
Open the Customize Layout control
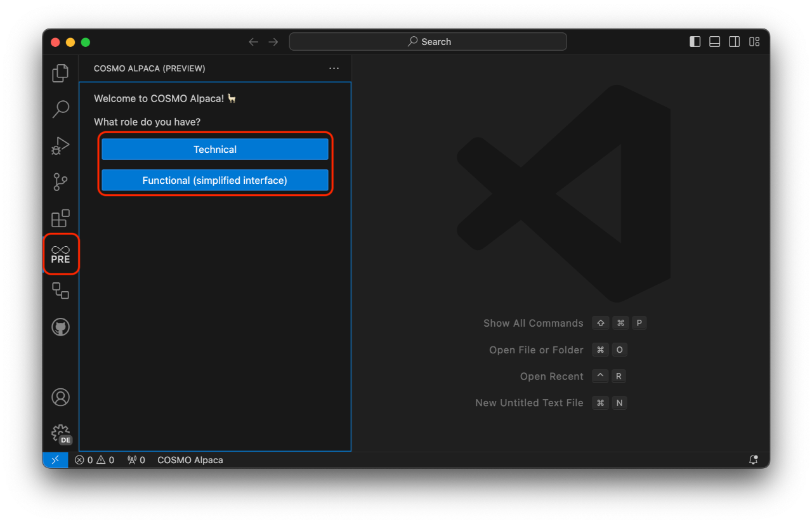pyautogui.click(x=754, y=41)
